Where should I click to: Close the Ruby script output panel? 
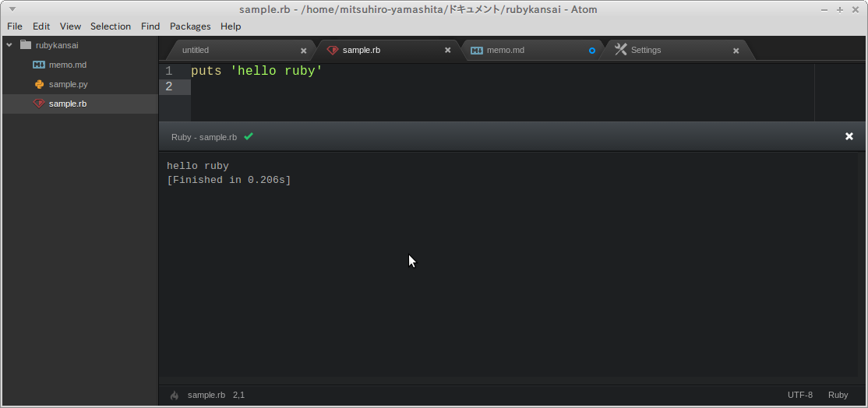coord(849,136)
